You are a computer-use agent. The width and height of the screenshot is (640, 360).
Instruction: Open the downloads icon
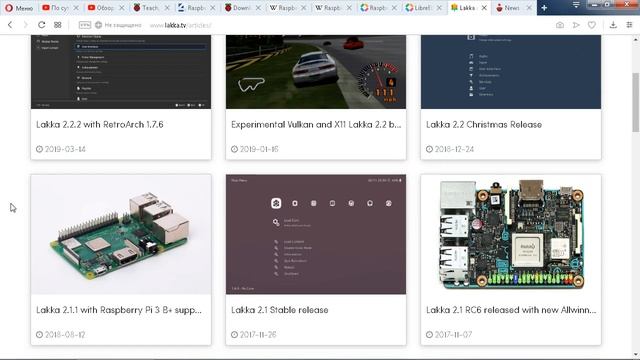tap(613, 25)
